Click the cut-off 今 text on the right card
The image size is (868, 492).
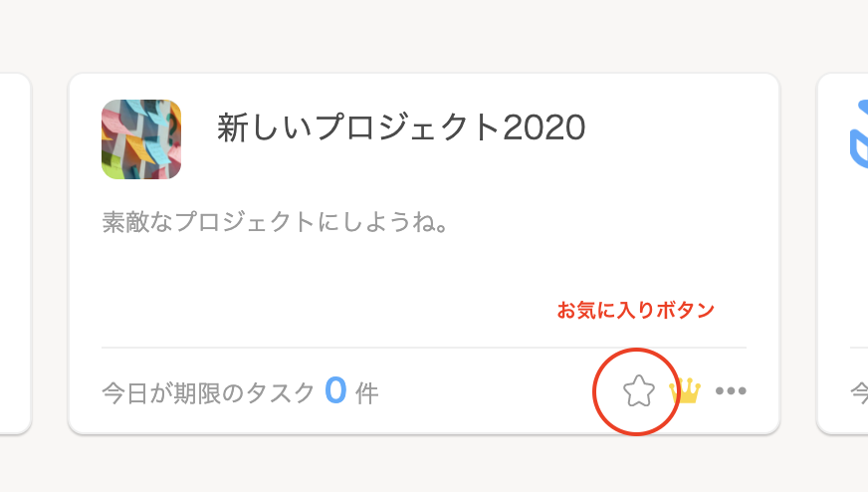[859, 393]
